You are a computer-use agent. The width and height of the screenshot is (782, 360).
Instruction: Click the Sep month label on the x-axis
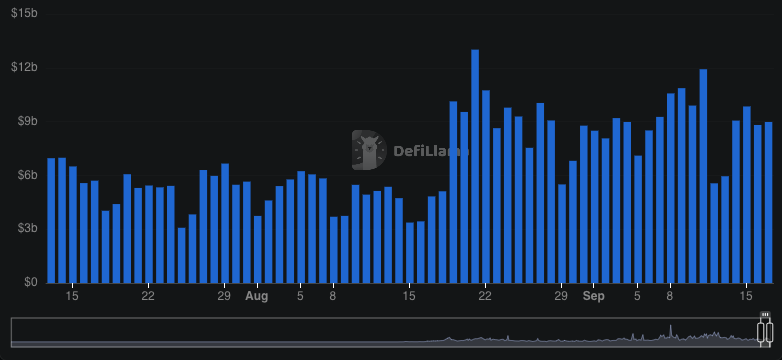coord(593,296)
